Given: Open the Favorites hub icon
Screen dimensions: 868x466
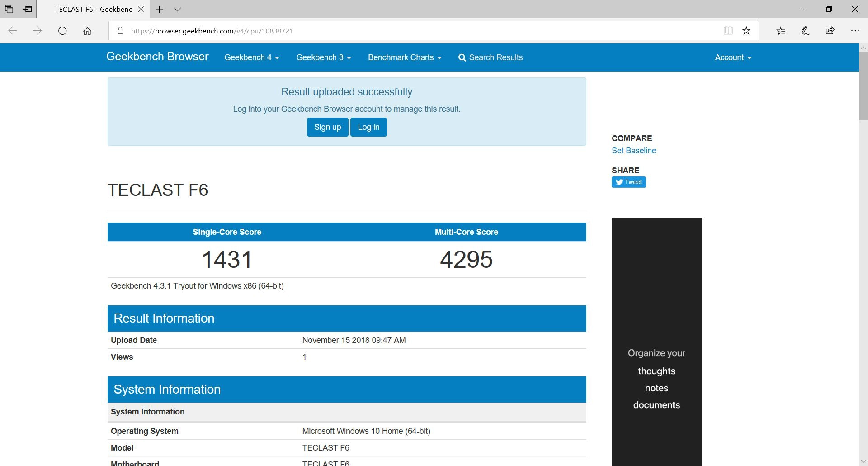Looking at the screenshot, I should [x=781, y=31].
